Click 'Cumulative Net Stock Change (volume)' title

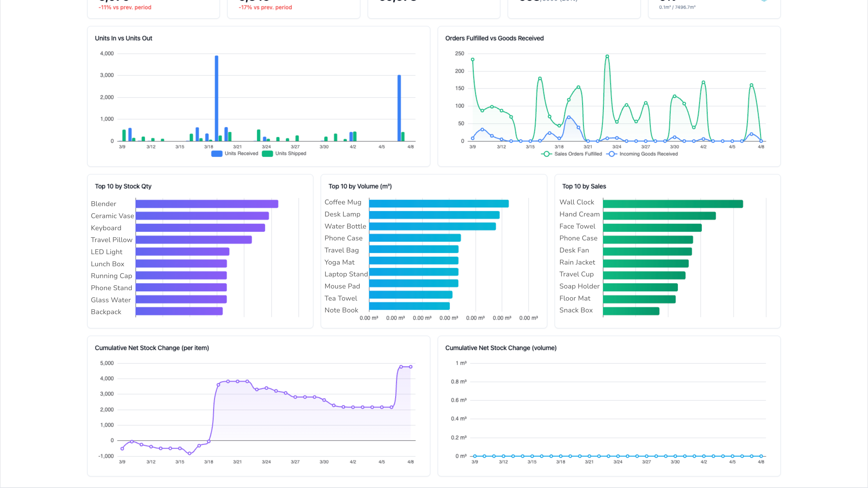pyautogui.click(x=501, y=348)
